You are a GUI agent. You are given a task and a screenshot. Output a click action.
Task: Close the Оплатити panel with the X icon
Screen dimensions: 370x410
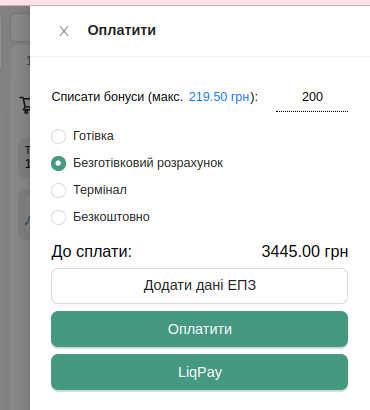pyautogui.click(x=64, y=31)
